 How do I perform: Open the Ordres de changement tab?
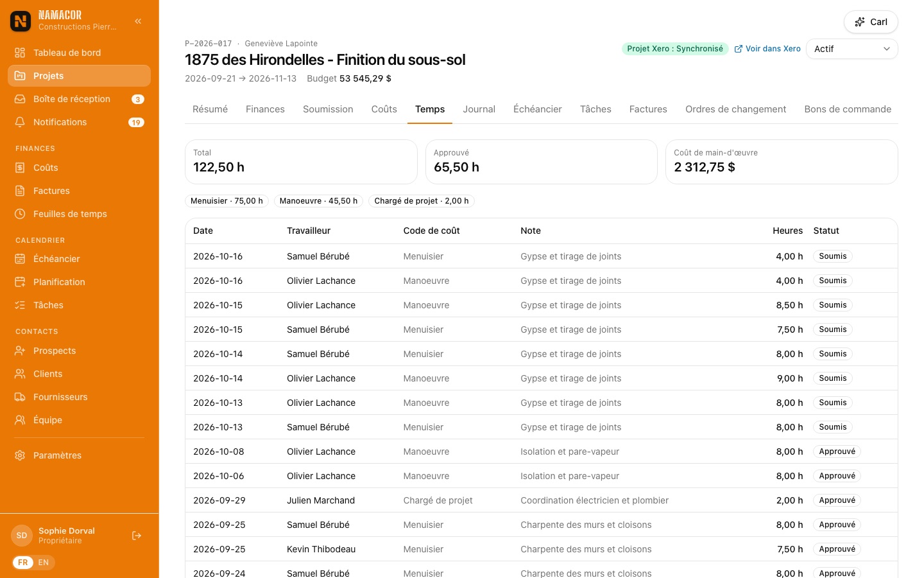click(735, 109)
